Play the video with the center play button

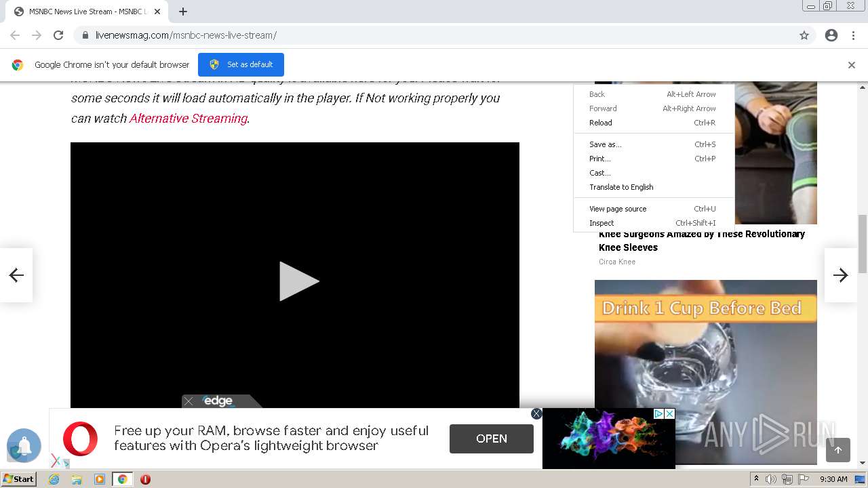coord(298,281)
